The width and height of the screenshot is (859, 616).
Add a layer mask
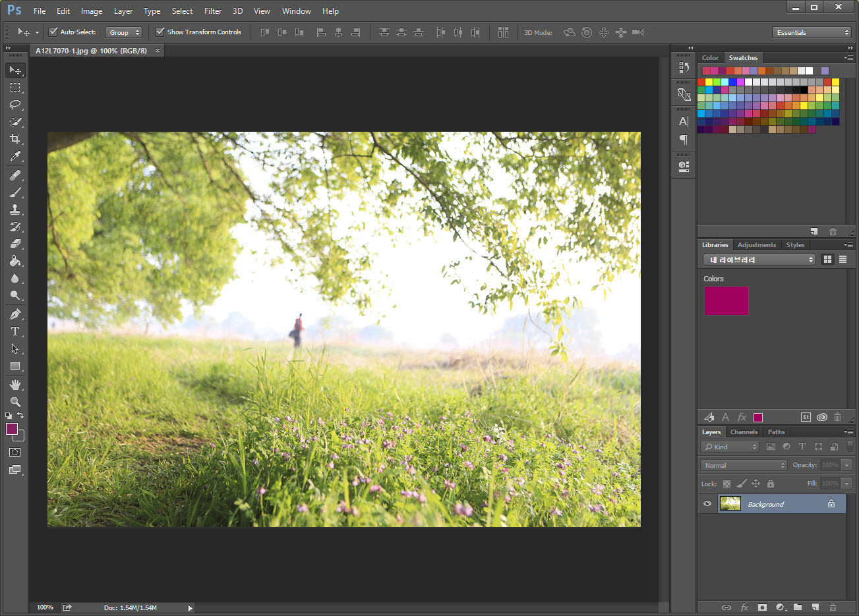coord(762,607)
